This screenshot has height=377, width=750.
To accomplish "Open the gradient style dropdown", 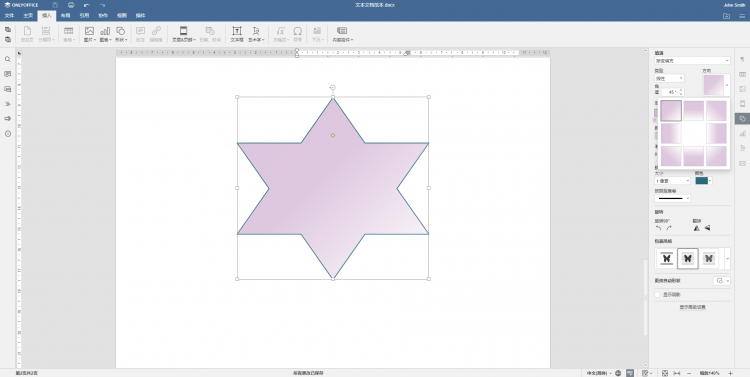I will point(669,78).
